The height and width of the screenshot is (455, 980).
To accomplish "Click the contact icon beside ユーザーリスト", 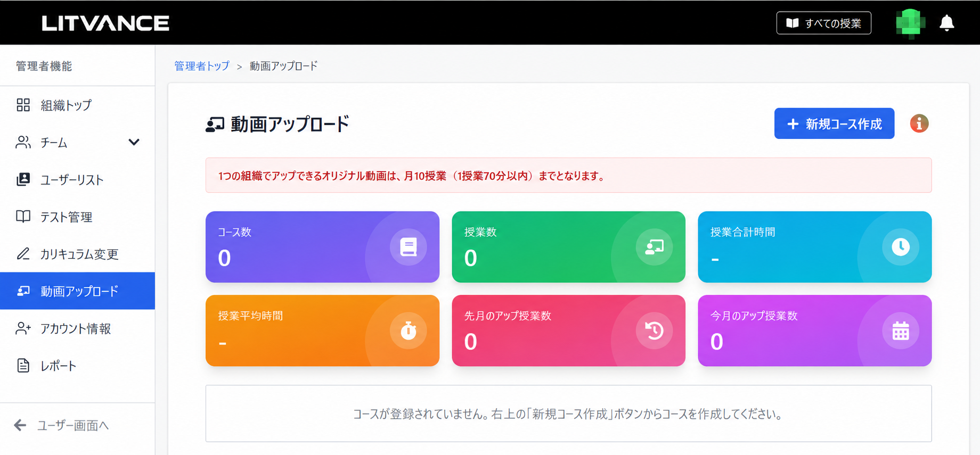I will (23, 179).
